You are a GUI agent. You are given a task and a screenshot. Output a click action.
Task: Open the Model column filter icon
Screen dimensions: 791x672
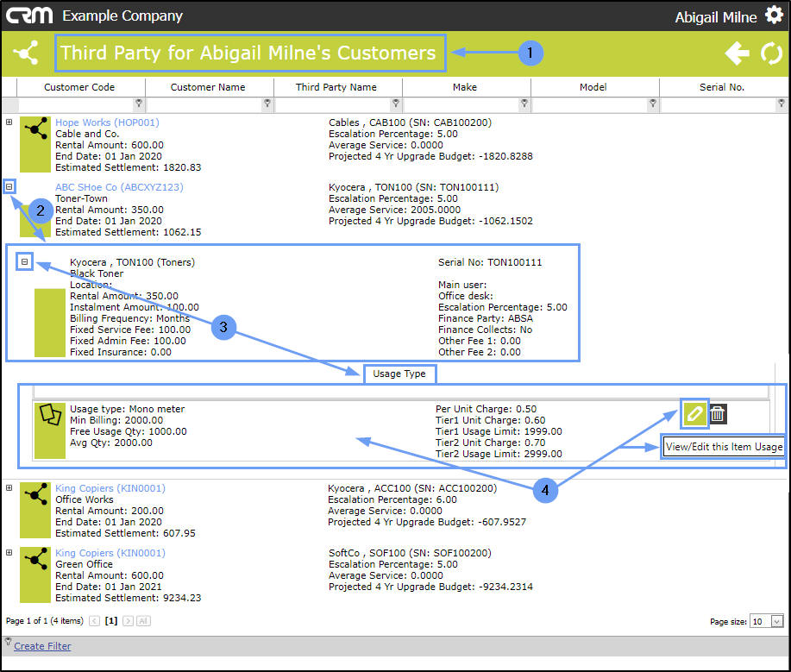(653, 104)
